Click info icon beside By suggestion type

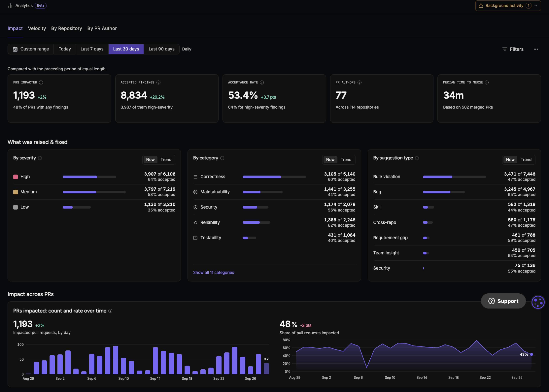pos(417,158)
